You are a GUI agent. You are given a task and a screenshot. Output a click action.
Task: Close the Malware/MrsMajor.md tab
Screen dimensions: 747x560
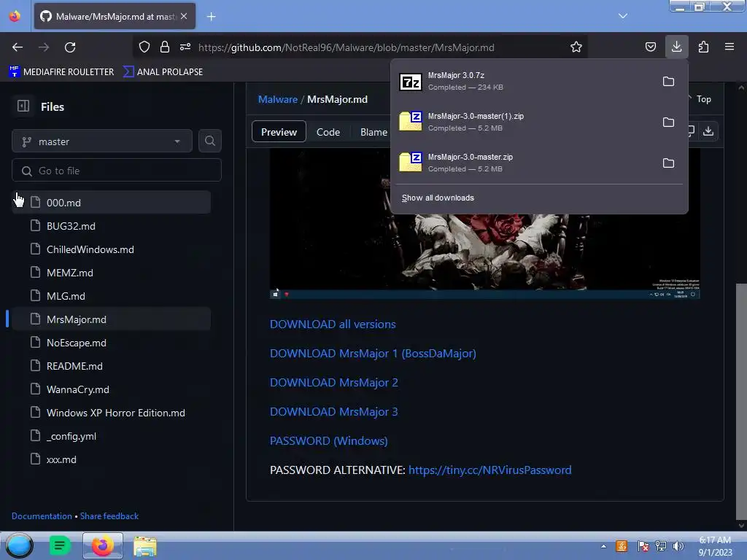[184, 16]
